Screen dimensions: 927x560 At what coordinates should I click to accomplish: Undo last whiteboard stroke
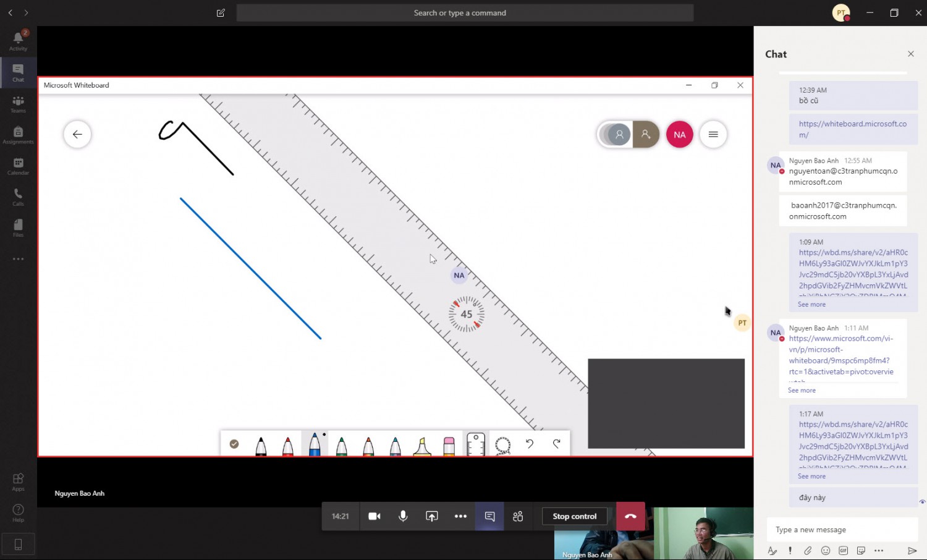coord(530,444)
